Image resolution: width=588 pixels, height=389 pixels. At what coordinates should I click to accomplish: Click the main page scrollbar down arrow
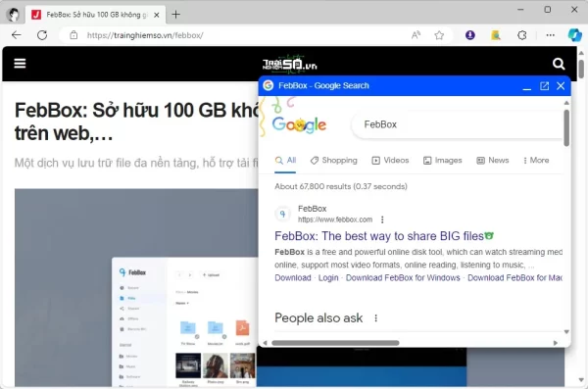pyautogui.click(x=581, y=379)
